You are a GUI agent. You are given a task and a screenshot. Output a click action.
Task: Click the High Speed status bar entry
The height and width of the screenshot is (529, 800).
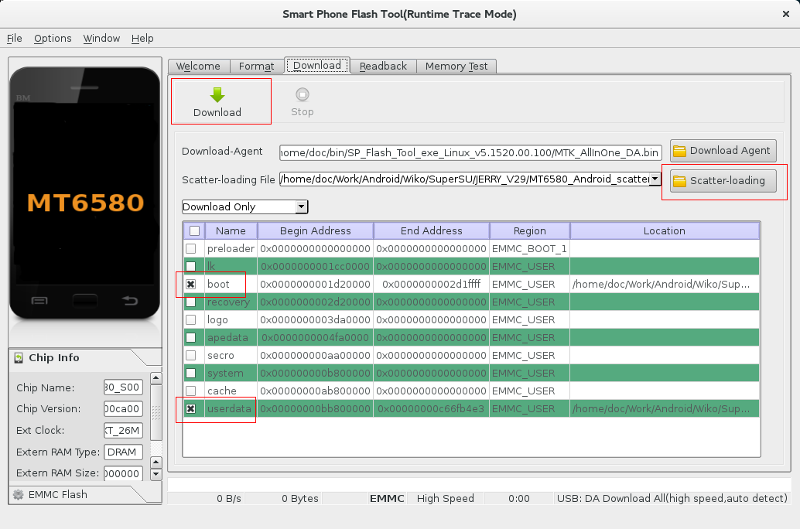pos(445,498)
